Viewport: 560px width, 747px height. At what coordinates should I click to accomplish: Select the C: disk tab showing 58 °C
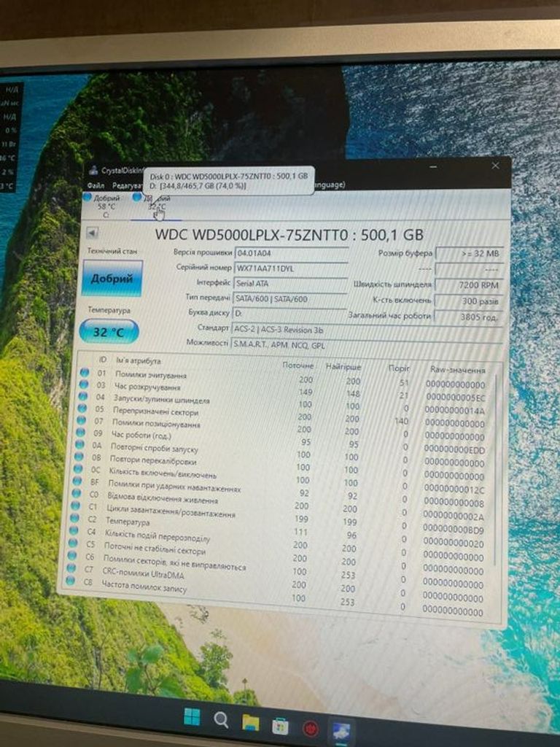click(x=105, y=206)
